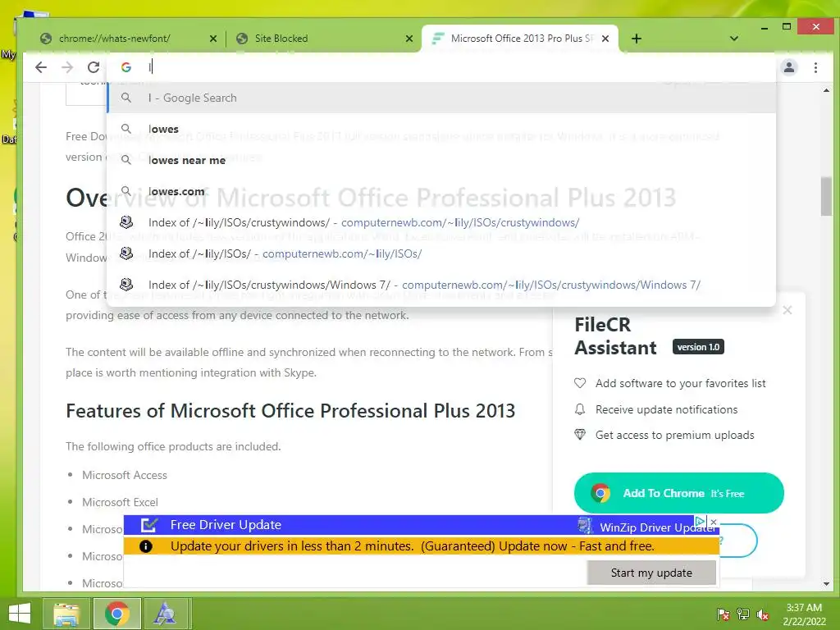Image resolution: width=840 pixels, height=630 pixels.
Task: Open a new tab with the plus button
Action: pyautogui.click(x=637, y=39)
